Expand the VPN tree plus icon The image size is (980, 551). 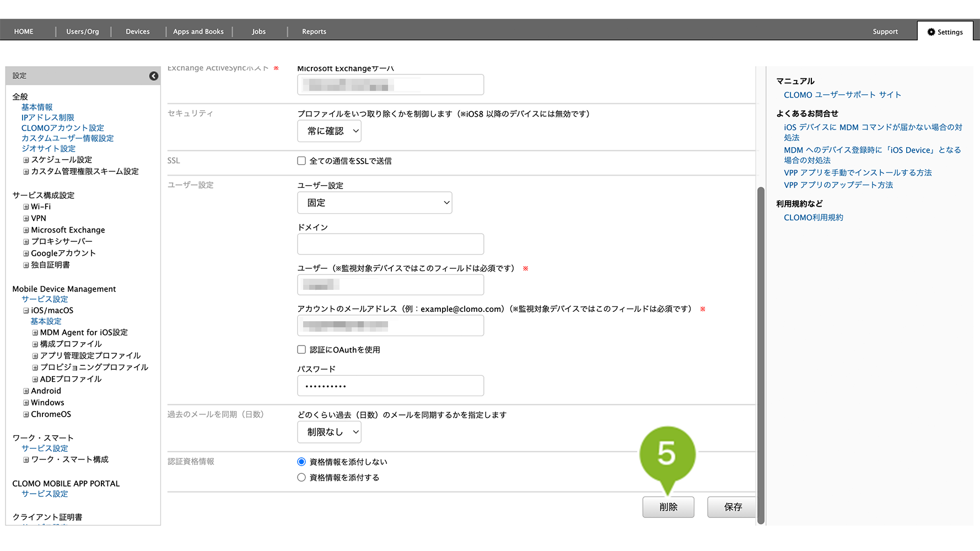26,219
